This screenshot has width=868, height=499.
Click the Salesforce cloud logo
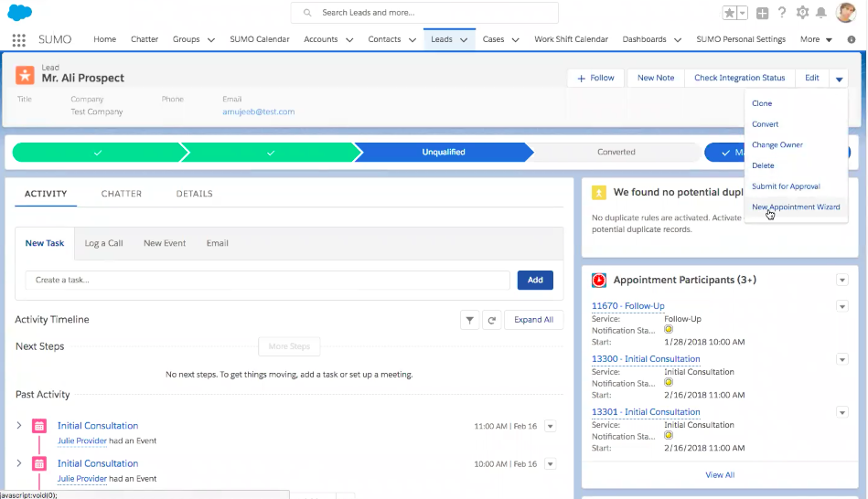click(19, 12)
